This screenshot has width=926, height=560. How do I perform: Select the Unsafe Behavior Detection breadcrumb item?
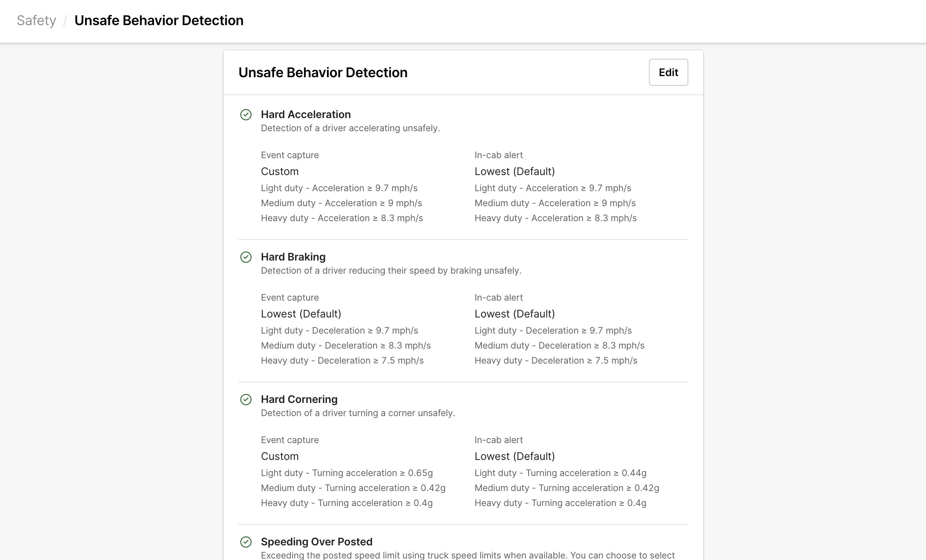coord(159,20)
